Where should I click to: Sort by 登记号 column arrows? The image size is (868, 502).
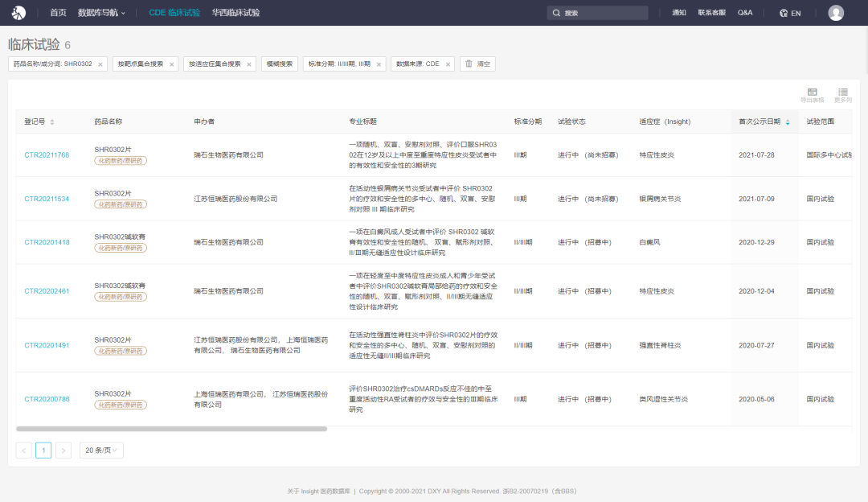coord(52,122)
